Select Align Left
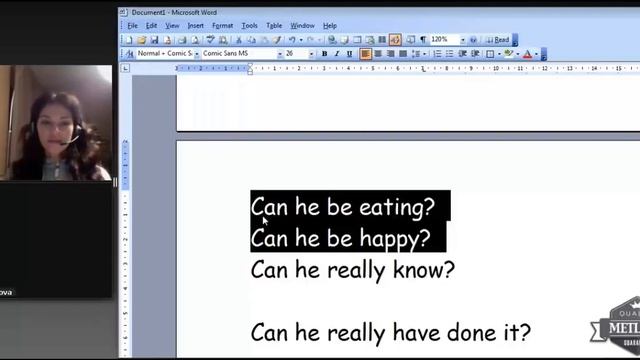Image resolution: width=640 pixels, height=360 pixels. [x=365, y=54]
